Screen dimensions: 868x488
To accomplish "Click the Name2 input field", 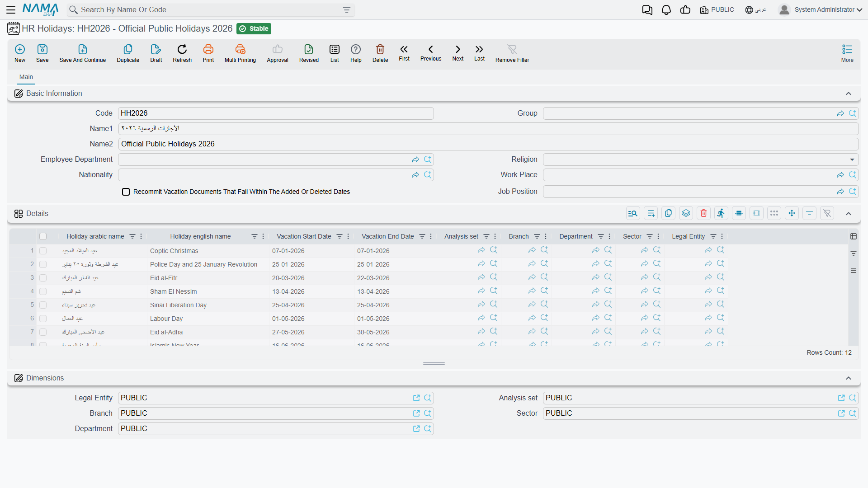I will pyautogui.click(x=488, y=144).
